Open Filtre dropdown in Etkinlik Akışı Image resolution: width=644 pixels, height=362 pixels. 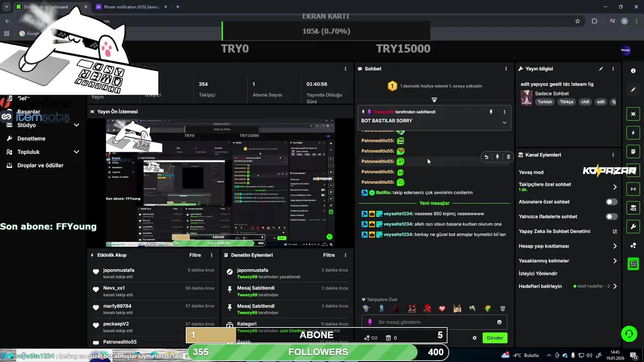(x=195, y=255)
